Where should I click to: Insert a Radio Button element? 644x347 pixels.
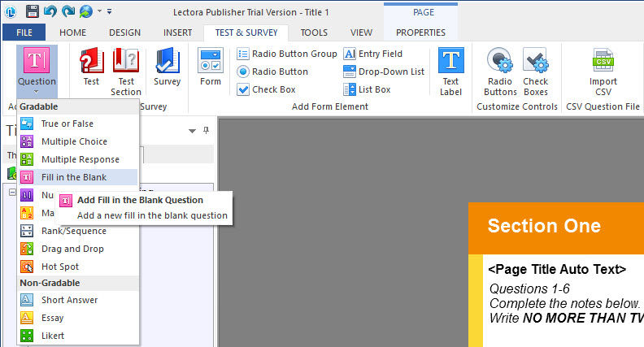[x=272, y=72]
